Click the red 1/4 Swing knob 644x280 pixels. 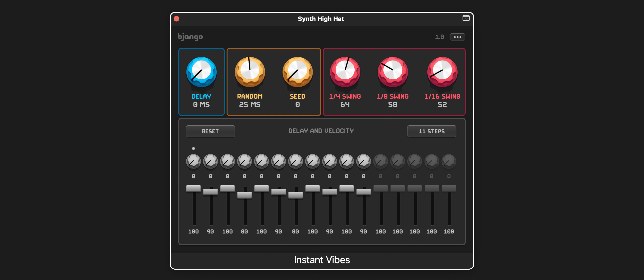pos(345,72)
